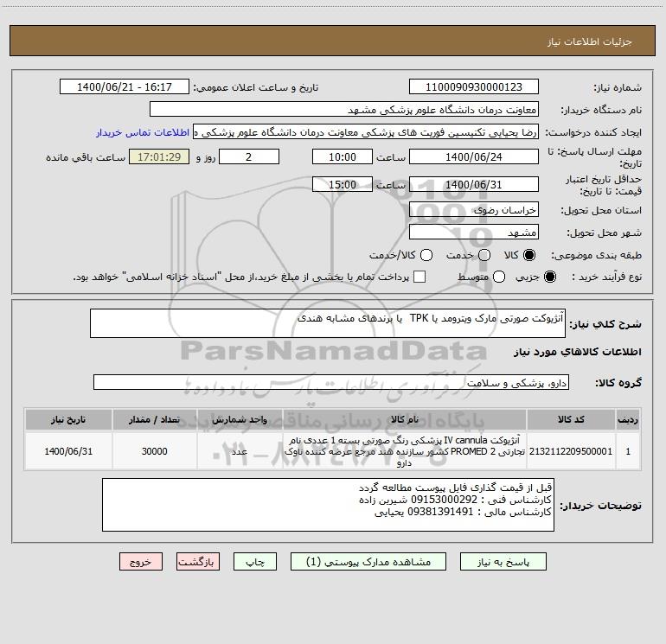Click the ردیف column header

(x=628, y=420)
